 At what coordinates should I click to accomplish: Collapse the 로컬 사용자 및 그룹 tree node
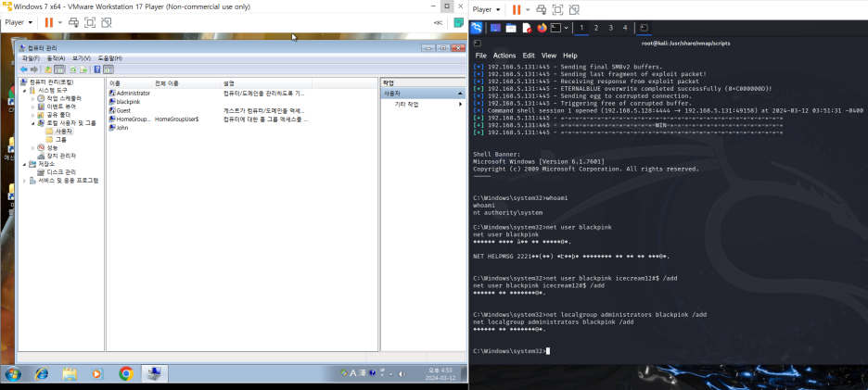tap(33, 123)
